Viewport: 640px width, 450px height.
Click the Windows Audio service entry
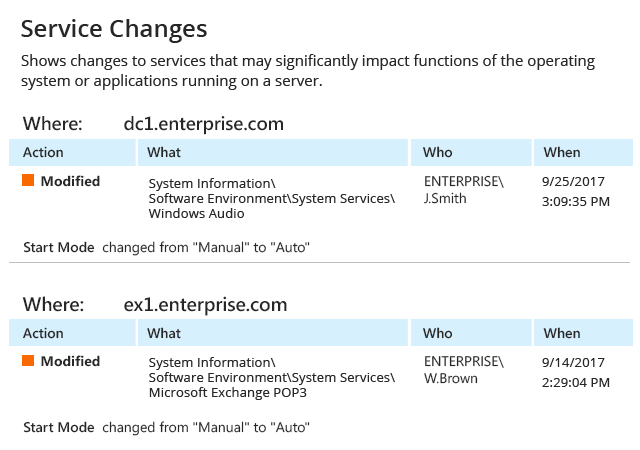point(195,214)
